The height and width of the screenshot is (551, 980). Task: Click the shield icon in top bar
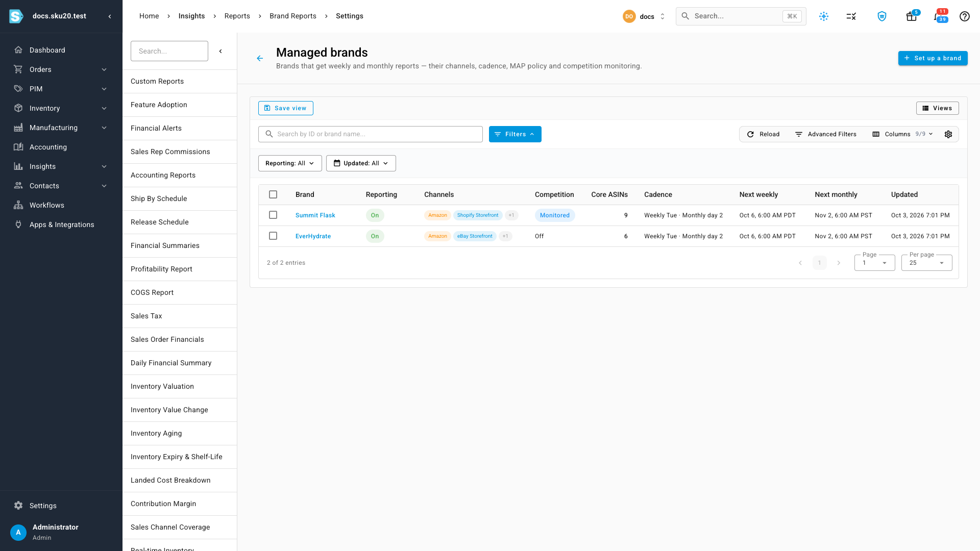[881, 16]
